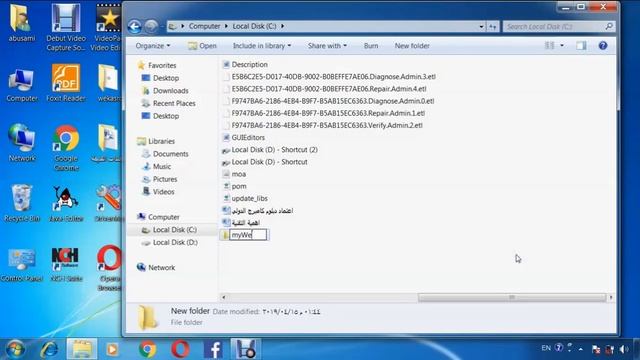Select Local Disk (C:) breadcrumb segment
Image resolution: width=640 pixels, height=360 pixels.
tap(254, 26)
